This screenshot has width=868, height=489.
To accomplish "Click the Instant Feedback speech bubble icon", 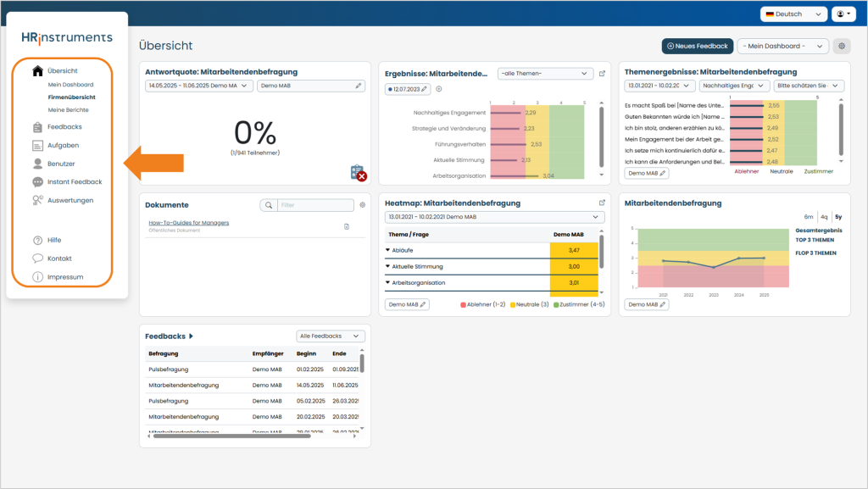I will point(37,182).
